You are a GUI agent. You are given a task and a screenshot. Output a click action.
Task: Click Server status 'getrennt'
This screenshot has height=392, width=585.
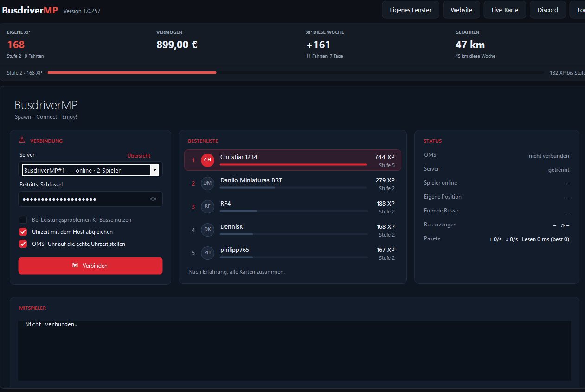[559, 170]
